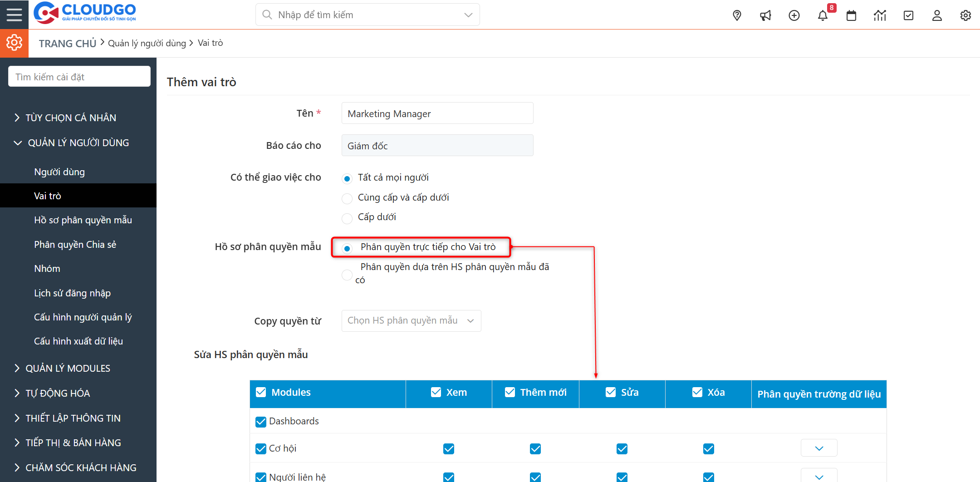
Task: Go to 'Phân quyền Chia sẻ' menu item
Action: coord(75,245)
